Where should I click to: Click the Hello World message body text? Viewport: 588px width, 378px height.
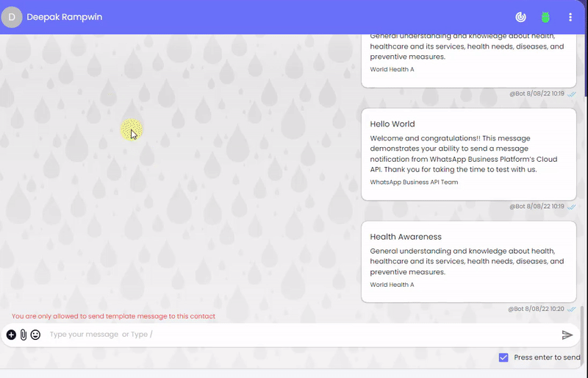464,154
